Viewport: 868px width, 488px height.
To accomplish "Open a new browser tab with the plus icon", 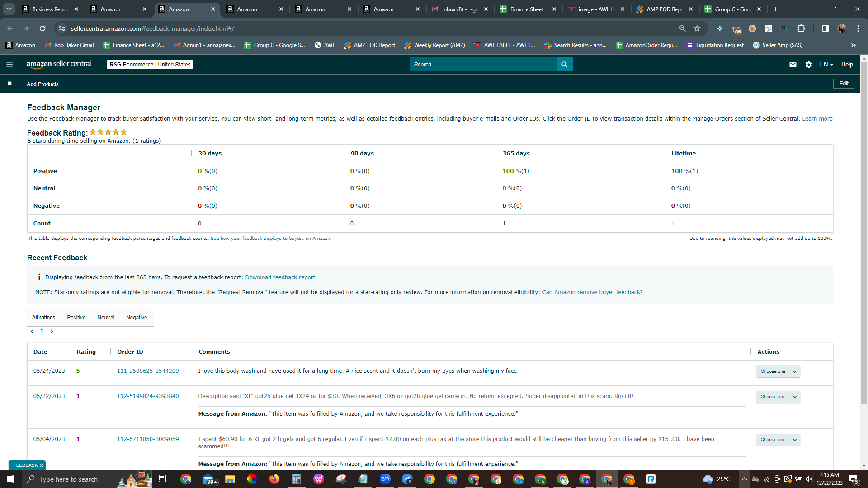I will pyautogui.click(x=775, y=9).
